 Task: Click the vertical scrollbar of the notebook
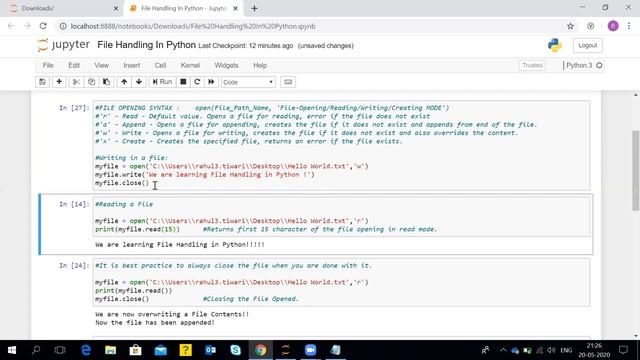[636, 170]
